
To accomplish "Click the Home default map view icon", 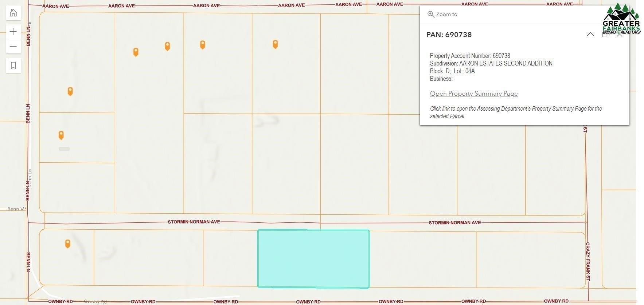I will (13, 13).
